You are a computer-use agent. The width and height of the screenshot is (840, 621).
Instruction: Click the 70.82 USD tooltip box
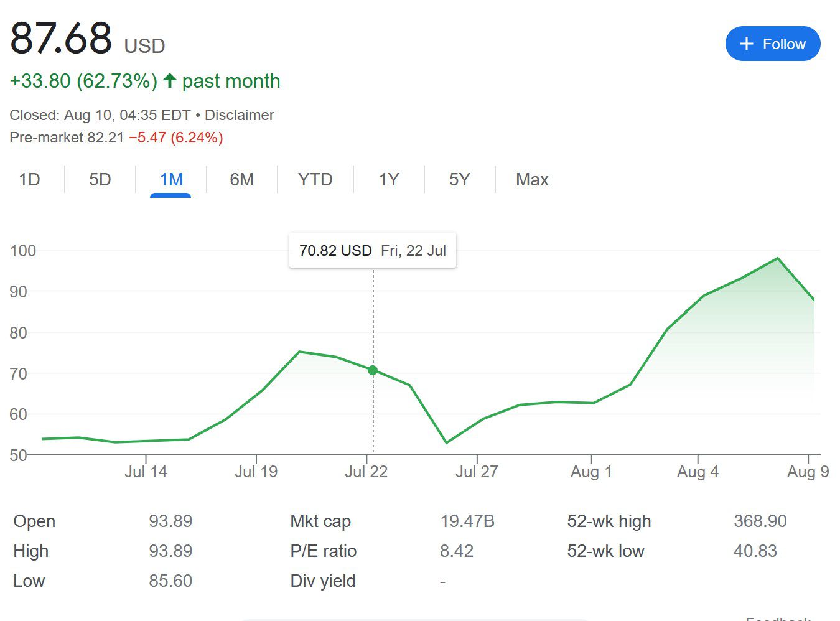[372, 251]
